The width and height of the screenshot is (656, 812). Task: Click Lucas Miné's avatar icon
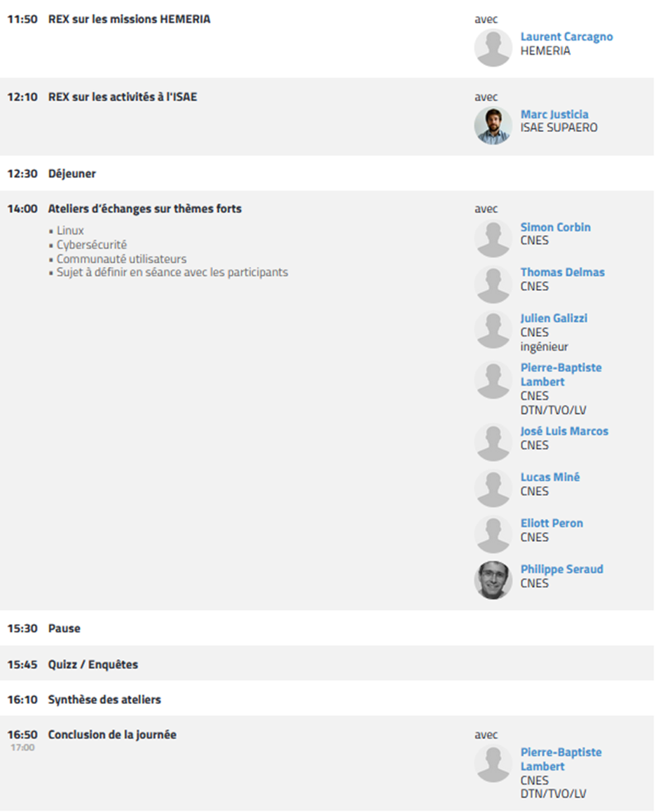(x=493, y=489)
